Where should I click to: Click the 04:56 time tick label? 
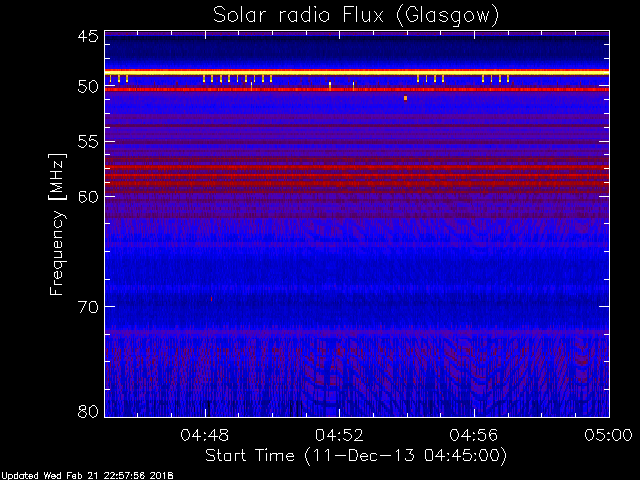click(x=474, y=435)
